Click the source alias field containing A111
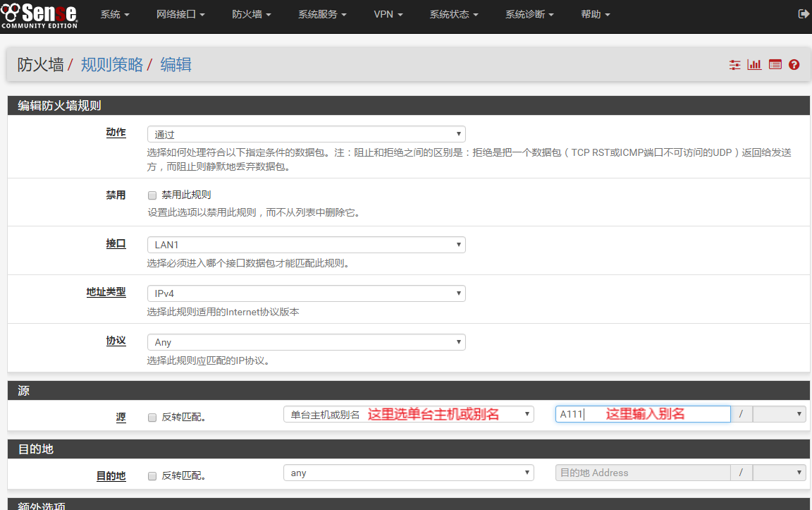 point(642,414)
